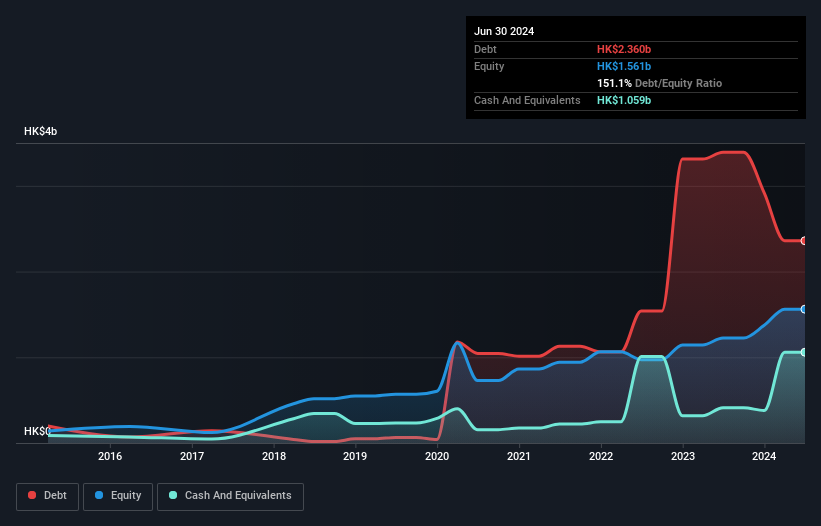The height and width of the screenshot is (526, 821).
Task: Click Cash And Equivalents label in tooltip
Action: click(527, 100)
